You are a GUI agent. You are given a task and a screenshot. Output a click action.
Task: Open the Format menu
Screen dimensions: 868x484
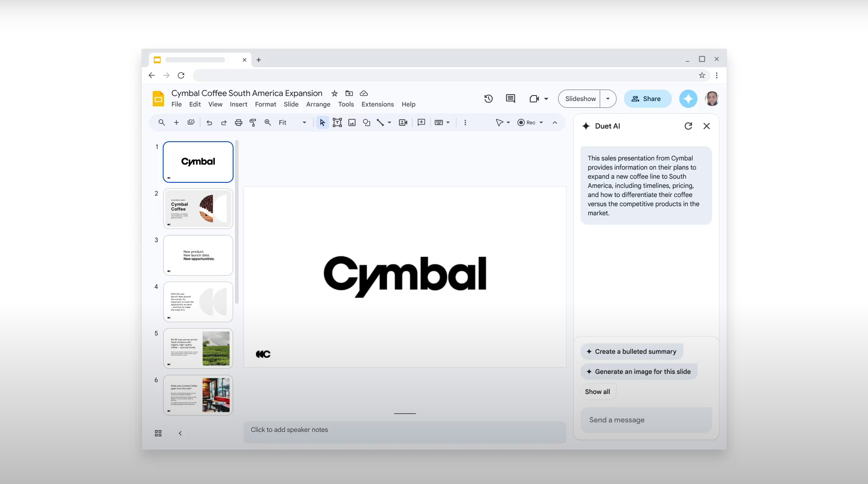[266, 104]
